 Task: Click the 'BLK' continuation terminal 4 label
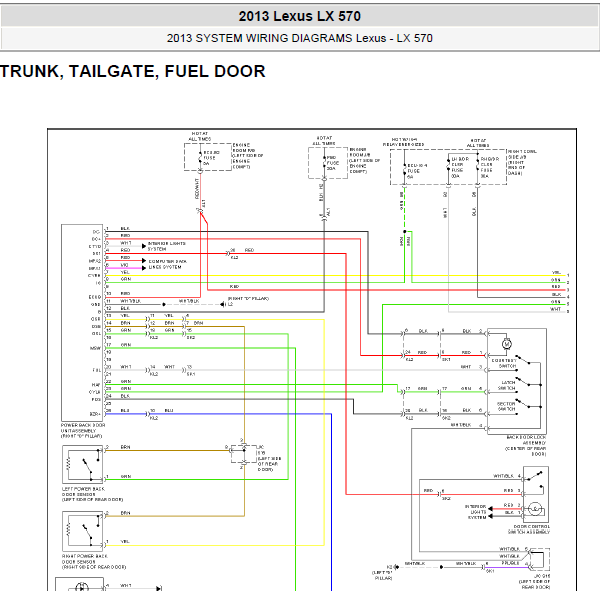[556, 294]
